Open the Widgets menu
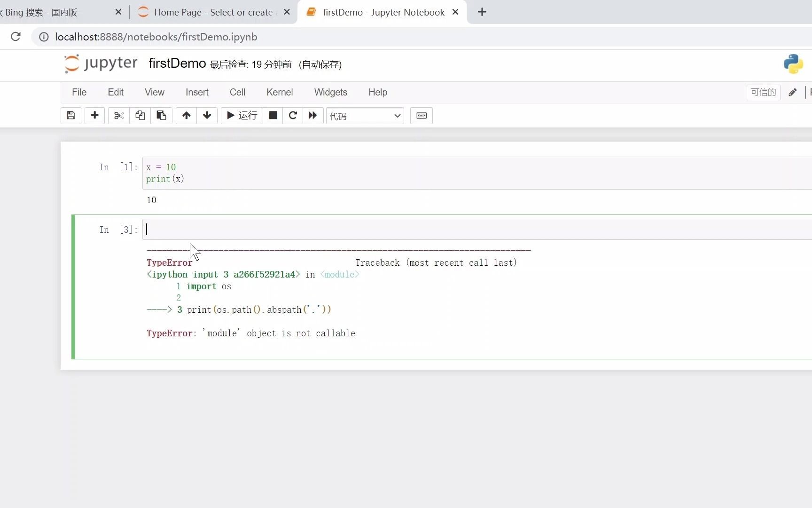 (330, 92)
